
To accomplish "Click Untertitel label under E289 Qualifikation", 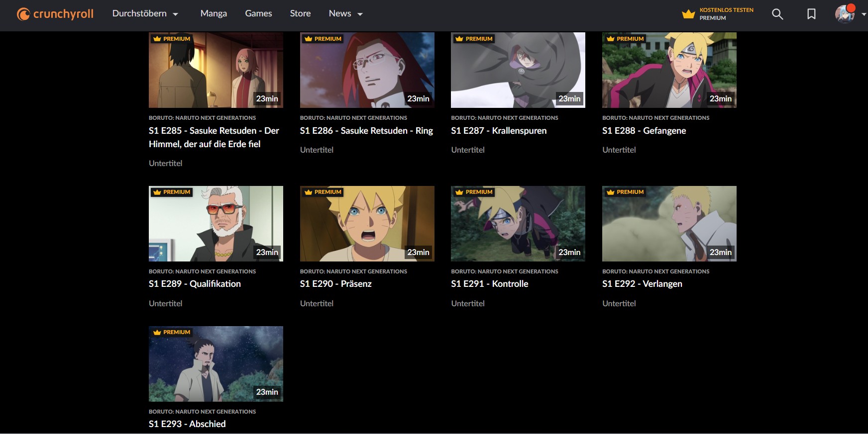I will pos(165,303).
